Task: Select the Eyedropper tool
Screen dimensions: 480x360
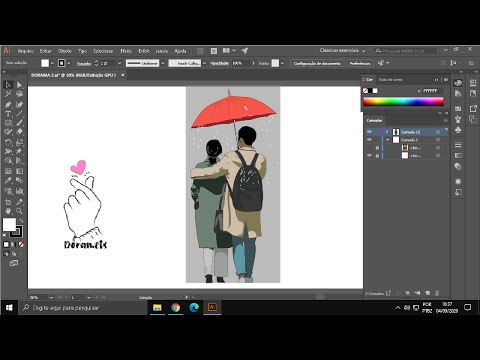Action: coord(8,181)
